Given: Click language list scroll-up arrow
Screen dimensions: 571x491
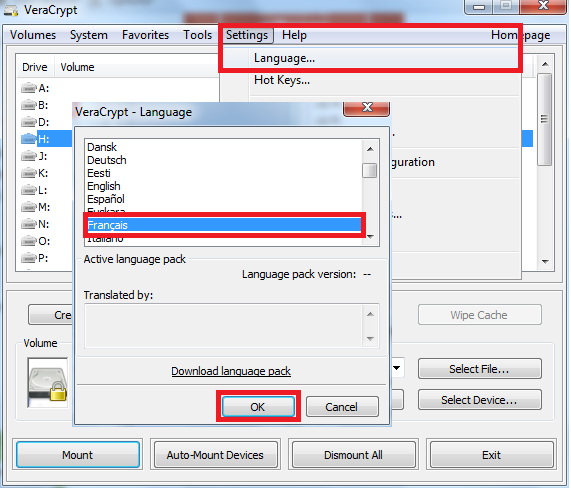Looking at the screenshot, I should [x=370, y=149].
